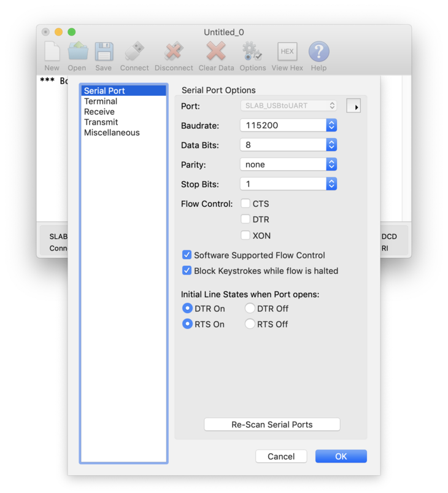
Task: Select the DTR Off radio button
Action: click(250, 308)
